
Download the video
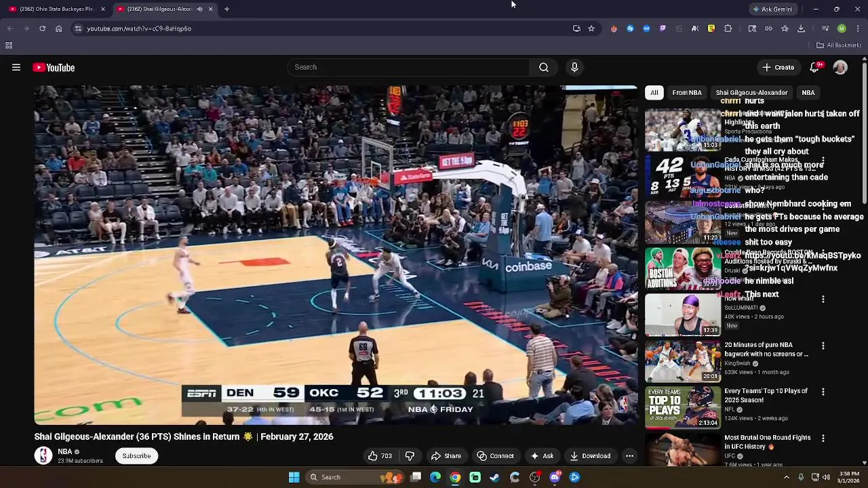tap(590, 455)
